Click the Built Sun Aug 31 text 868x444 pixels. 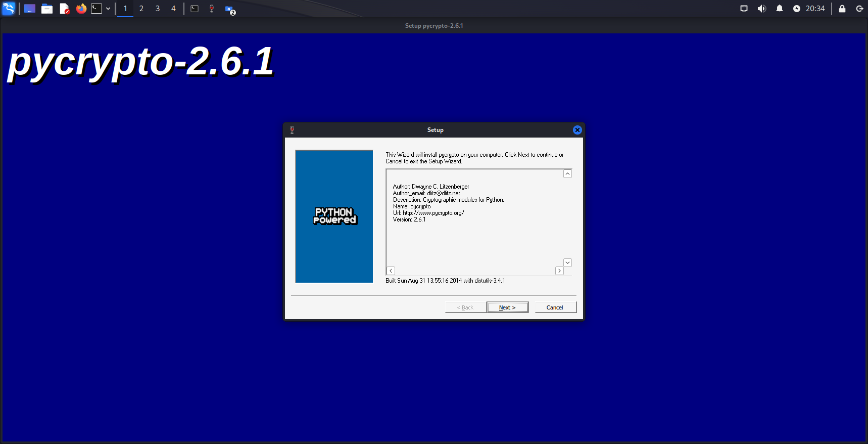click(445, 281)
